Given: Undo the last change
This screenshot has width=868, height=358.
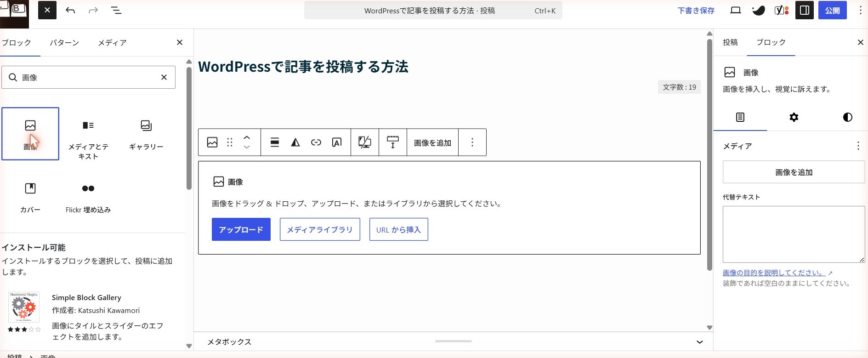Looking at the screenshot, I should [70, 10].
